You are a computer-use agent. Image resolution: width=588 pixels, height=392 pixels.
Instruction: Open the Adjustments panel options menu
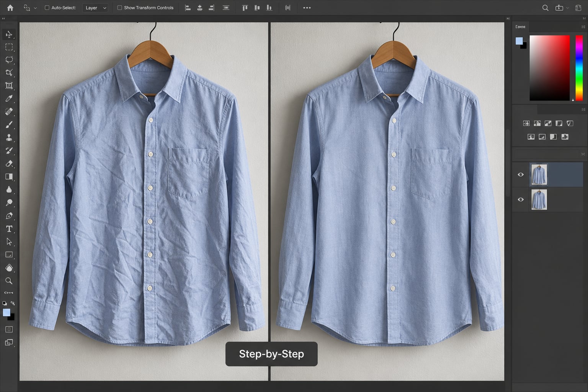tap(583, 109)
